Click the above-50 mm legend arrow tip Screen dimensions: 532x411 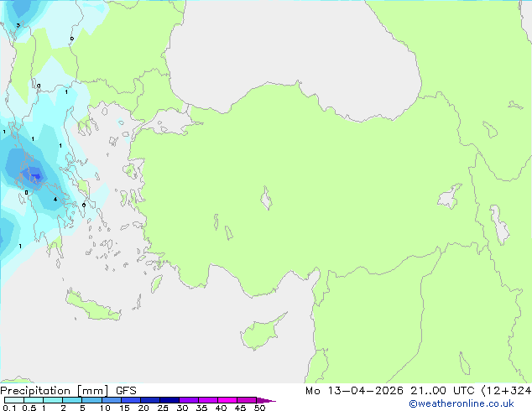266,400
